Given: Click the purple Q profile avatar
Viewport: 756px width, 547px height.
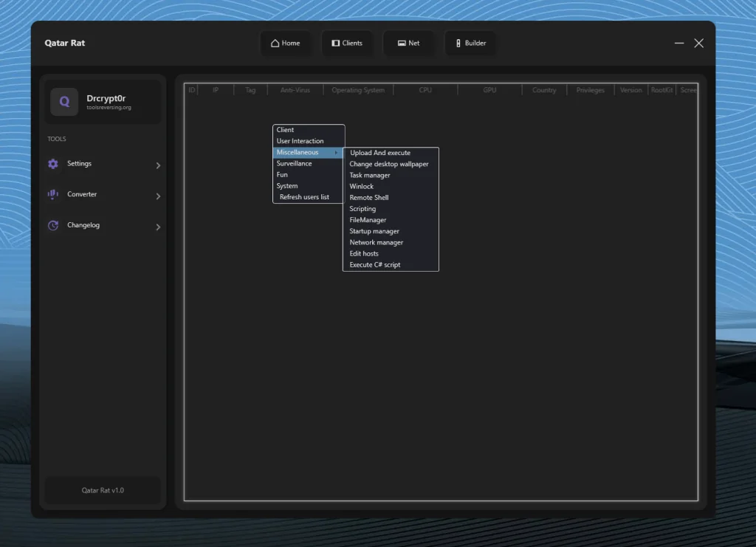Looking at the screenshot, I should click(64, 102).
